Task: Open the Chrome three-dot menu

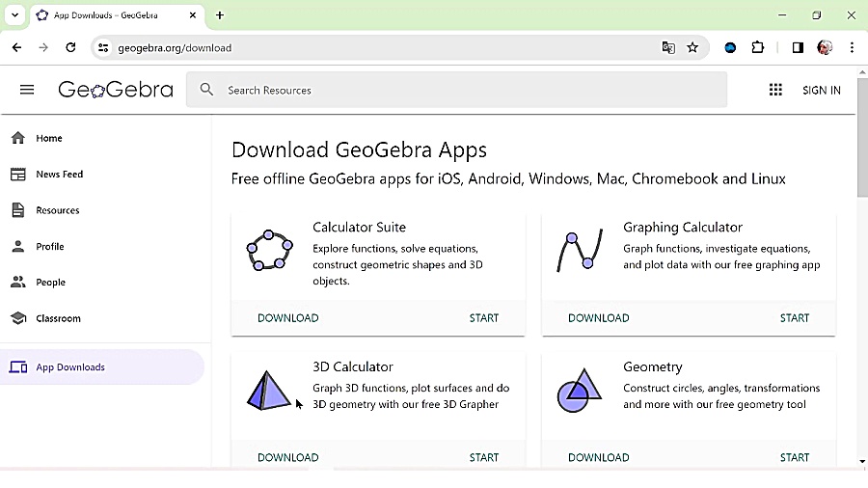Action: click(x=852, y=47)
